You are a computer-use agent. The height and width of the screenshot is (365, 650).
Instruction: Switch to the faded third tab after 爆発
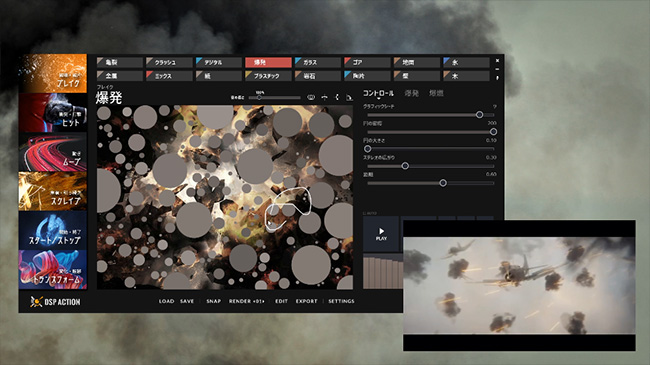pos(436,93)
